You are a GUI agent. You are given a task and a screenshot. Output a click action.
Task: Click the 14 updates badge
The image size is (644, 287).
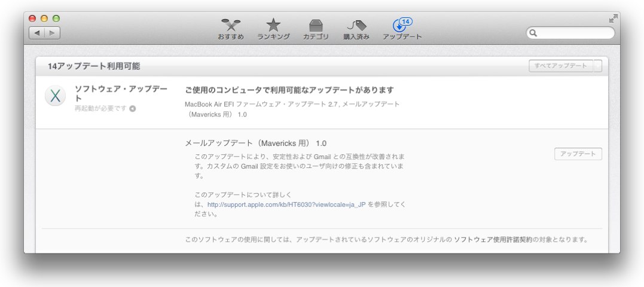point(405,22)
